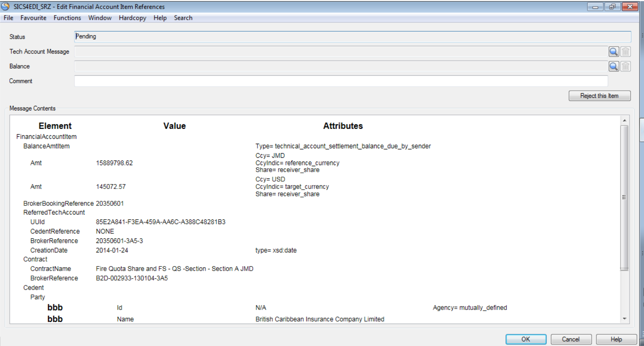Open the Functions menu
The width and height of the screenshot is (644, 346).
tap(67, 18)
